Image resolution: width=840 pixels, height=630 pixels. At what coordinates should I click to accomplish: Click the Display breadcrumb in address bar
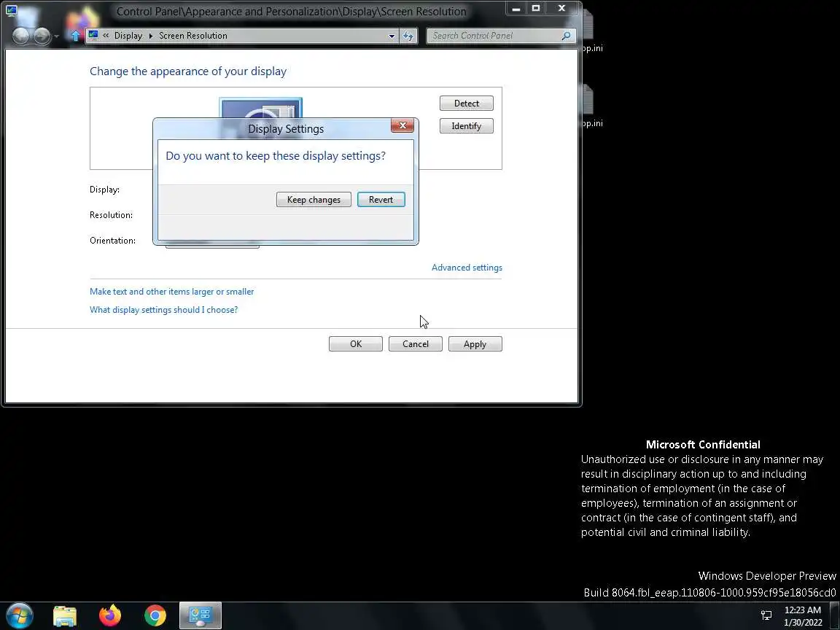128,35
